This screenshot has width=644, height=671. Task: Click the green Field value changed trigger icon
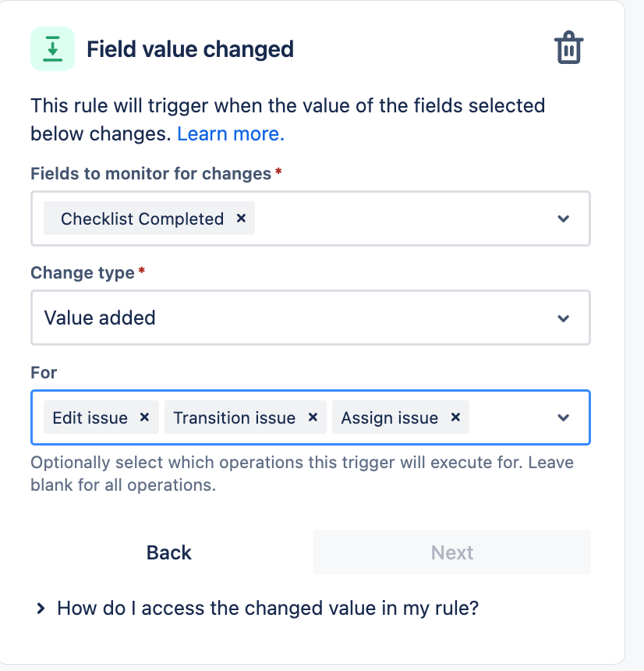[52, 49]
